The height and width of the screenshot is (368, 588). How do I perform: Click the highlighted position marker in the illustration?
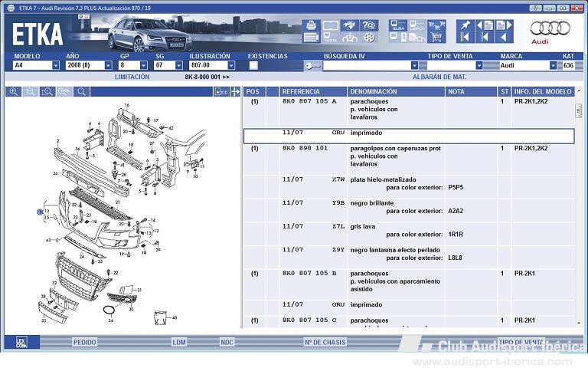pos(40,212)
